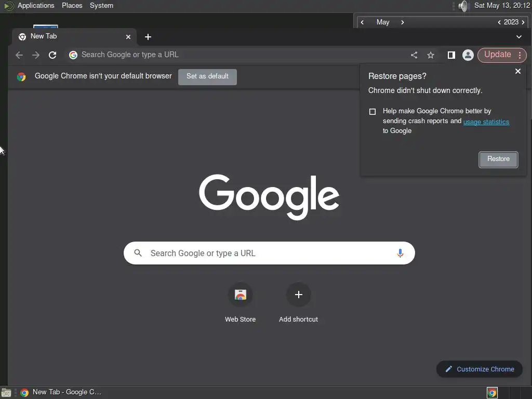Viewport: 532px width, 399px height.
Task: Focus the address bar URL field
Action: pos(237,55)
